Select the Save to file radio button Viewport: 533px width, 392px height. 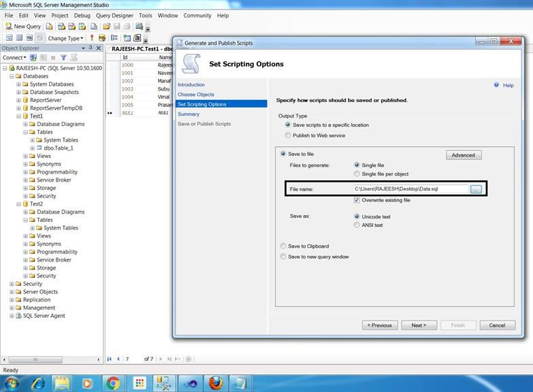pyautogui.click(x=282, y=154)
